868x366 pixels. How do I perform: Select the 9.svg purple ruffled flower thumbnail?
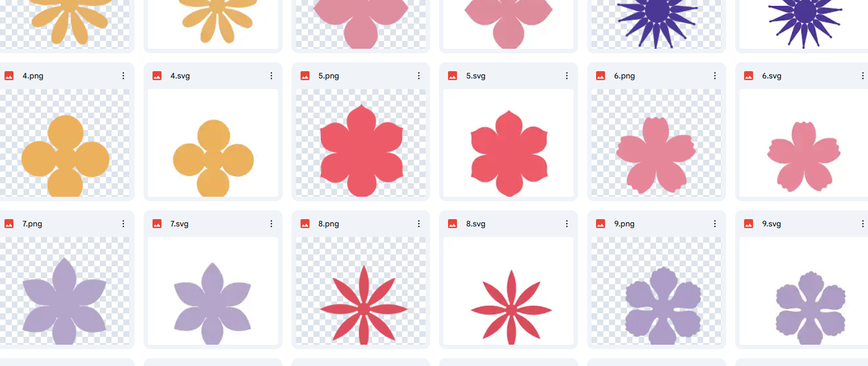click(804, 291)
